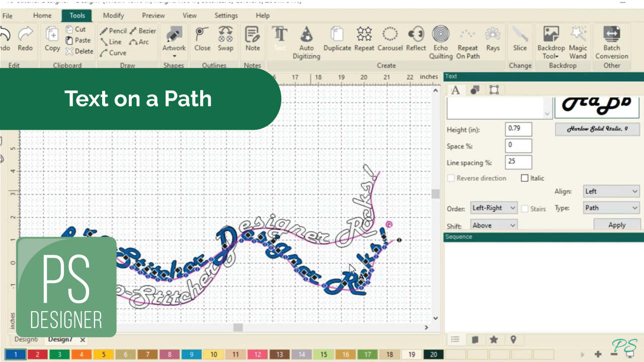Expand the Type dropdown set to Path
The width and height of the screenshot is (644, 362).
(611, 208)
